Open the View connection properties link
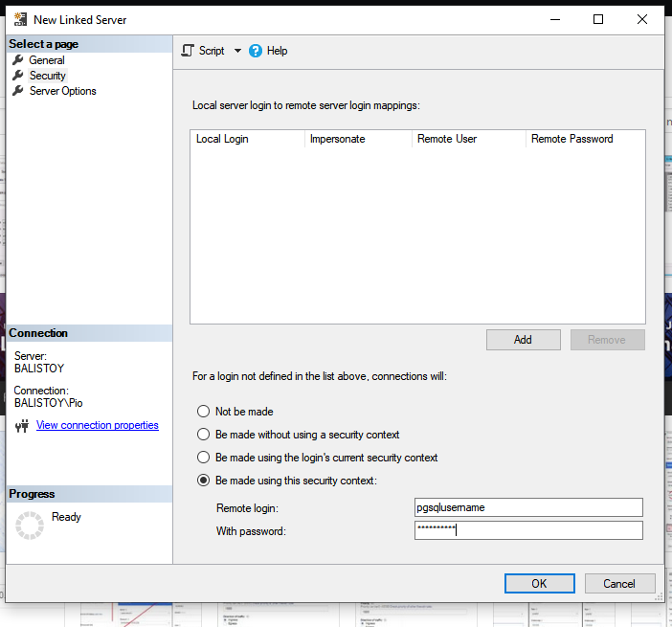 (97, 425)
